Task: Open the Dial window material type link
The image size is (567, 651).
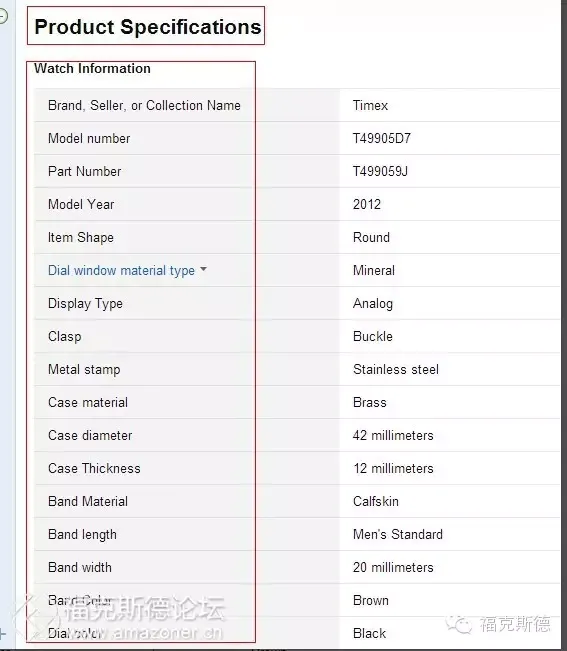Action: pyautogui.click(x=121, y=270)
